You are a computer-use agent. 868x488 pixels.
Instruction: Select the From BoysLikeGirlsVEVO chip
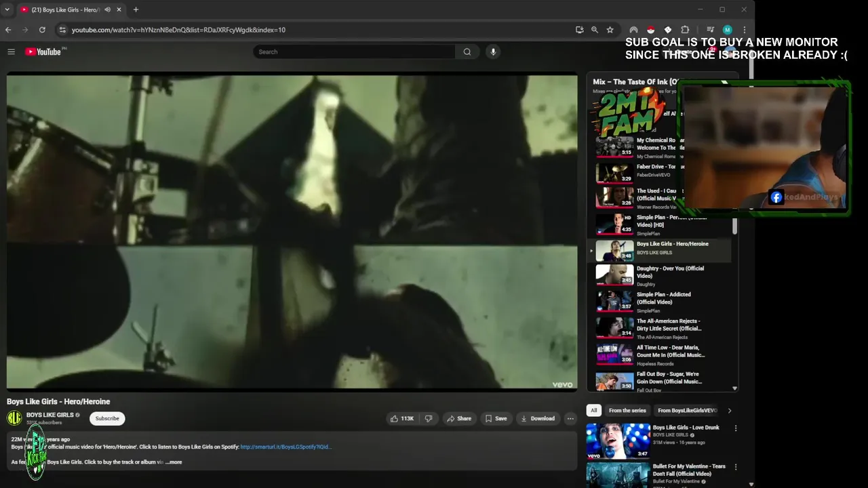click(687, 411)
